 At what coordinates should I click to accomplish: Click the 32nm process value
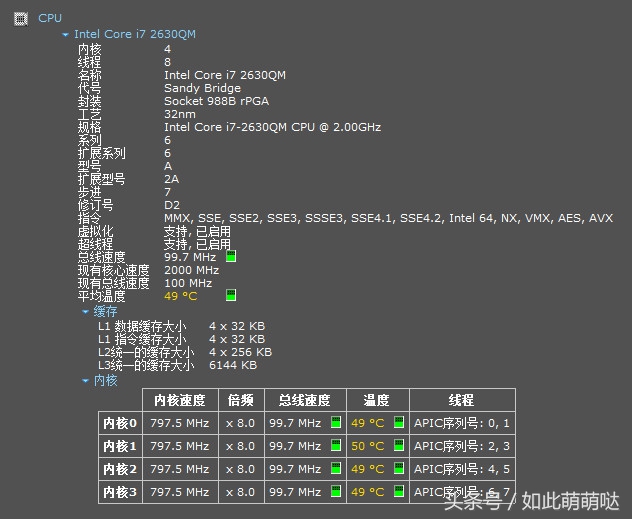click(x=180, y=114)
